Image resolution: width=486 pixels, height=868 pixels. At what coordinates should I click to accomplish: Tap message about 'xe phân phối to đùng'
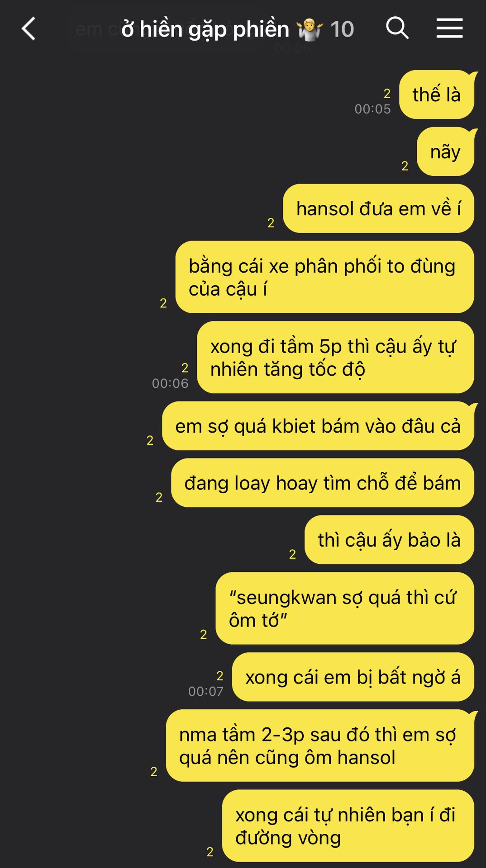point(324,277)
